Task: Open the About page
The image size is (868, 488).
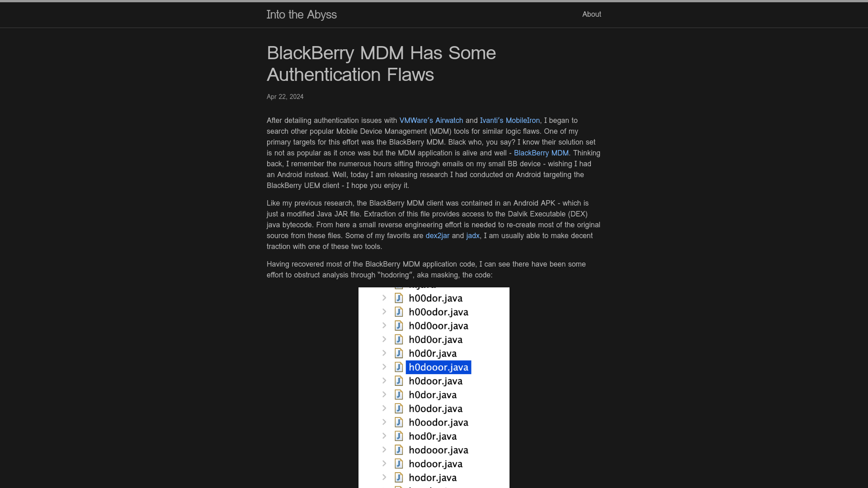Action: pos(591,14)
